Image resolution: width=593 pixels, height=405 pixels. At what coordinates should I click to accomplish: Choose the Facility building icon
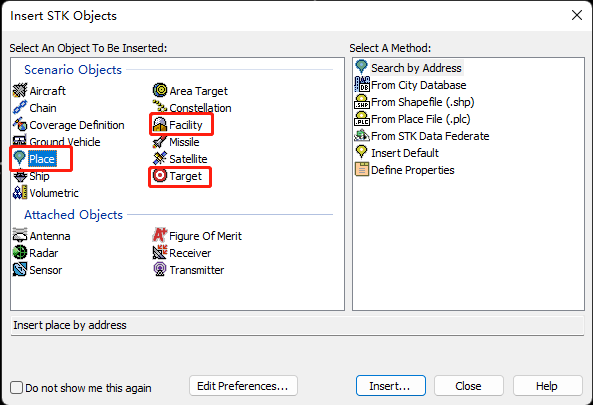pos(160,124)
